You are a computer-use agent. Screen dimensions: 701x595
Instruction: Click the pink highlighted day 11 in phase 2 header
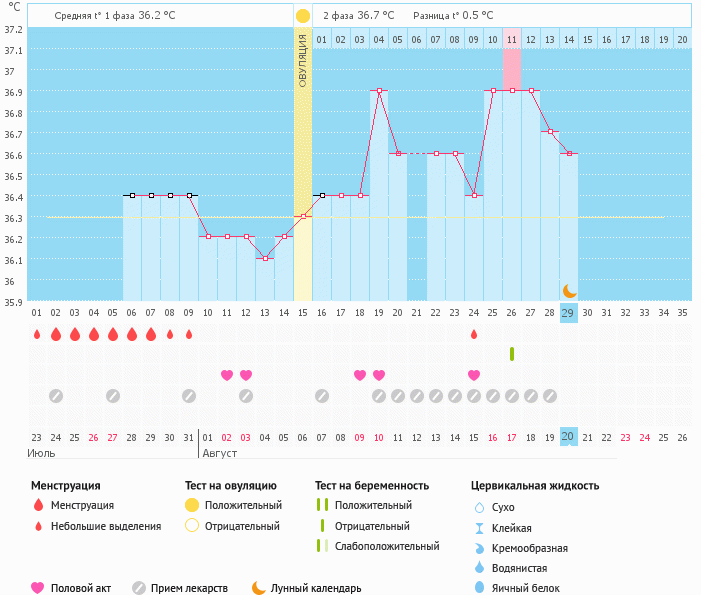click(x=512, y=39)
